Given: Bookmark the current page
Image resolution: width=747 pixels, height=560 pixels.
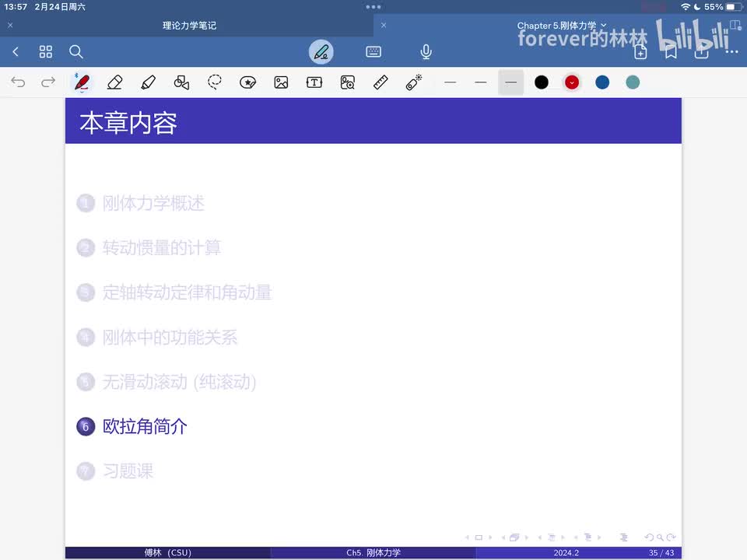Looking at the screenshot, I should [x=672, y=52].
